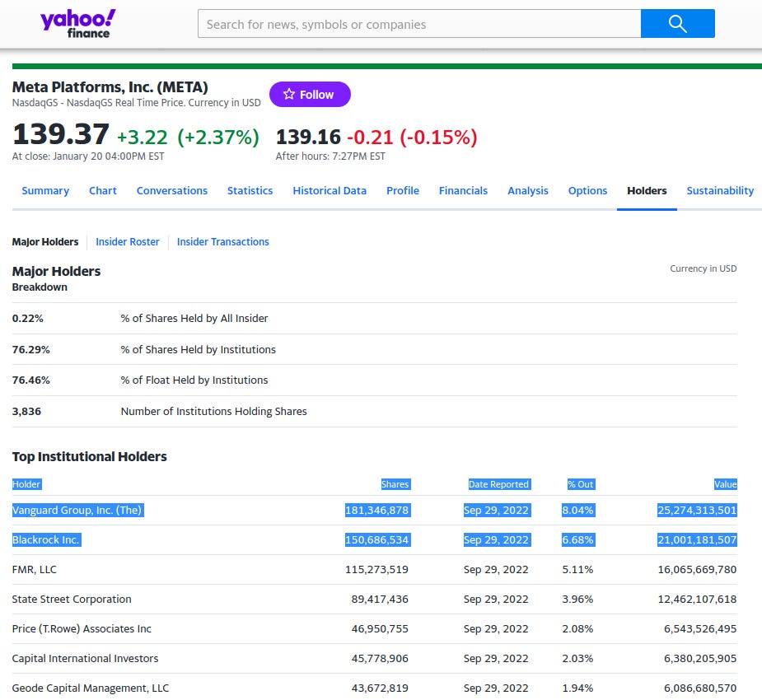762x700 pixels.
Task: Click the value 25,274,313,501
Action: click(x=698, y=510)
